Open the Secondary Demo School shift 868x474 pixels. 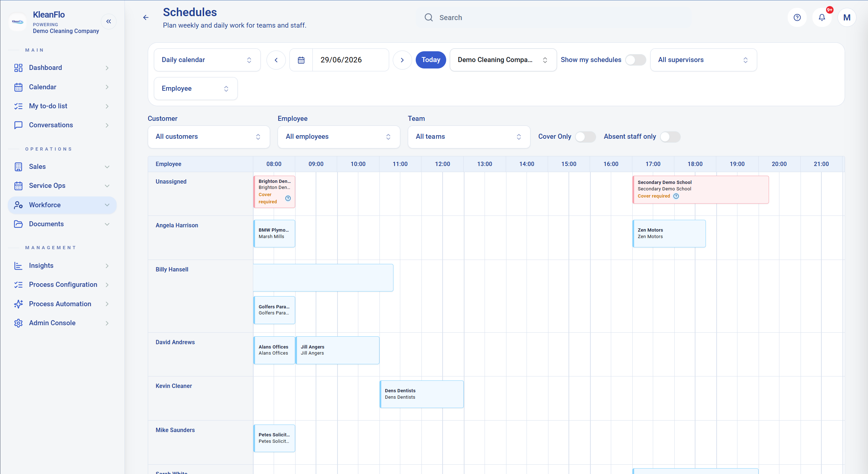coord(700,190)
